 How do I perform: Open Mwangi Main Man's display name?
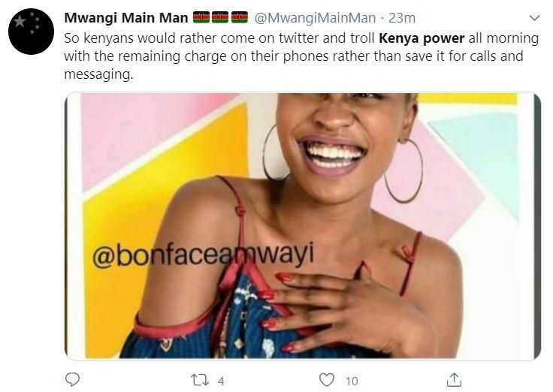[x=126, y=17]
